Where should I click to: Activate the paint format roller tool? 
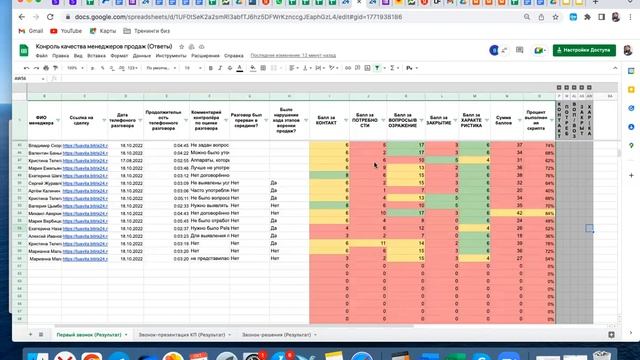pos(55,68)
